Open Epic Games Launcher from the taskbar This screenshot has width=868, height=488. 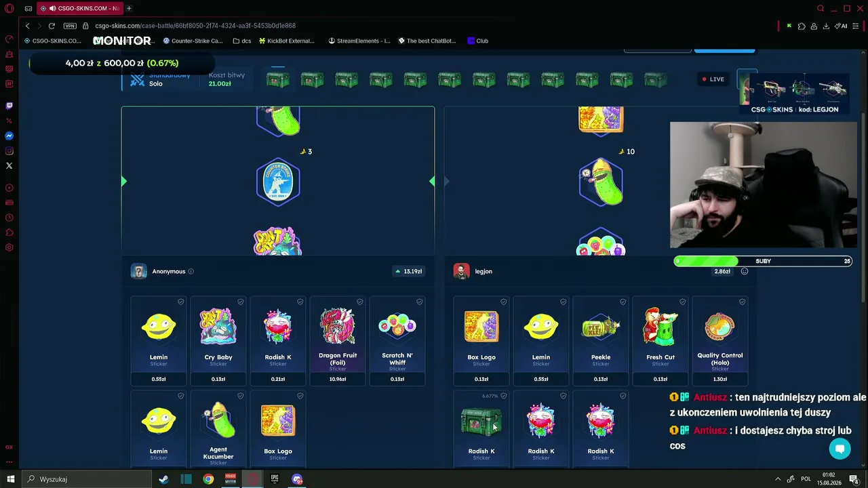tap(275, 479)
